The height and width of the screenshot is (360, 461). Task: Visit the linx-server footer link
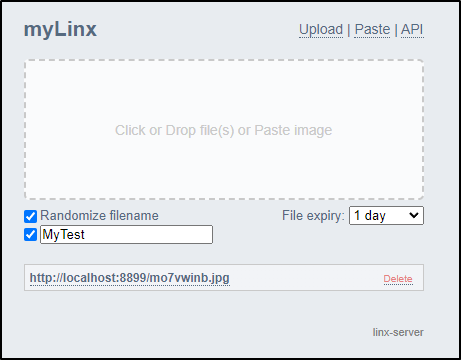tap(398, 332)
